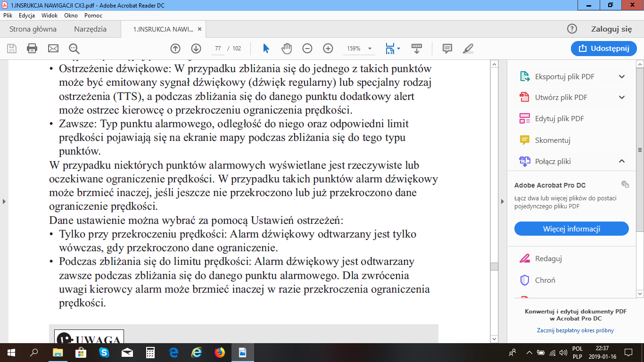Image resolution: width=644 pixels, height=362 pixels.
Task: Click the Udostępnij share button
Action: tap(603, 49)
